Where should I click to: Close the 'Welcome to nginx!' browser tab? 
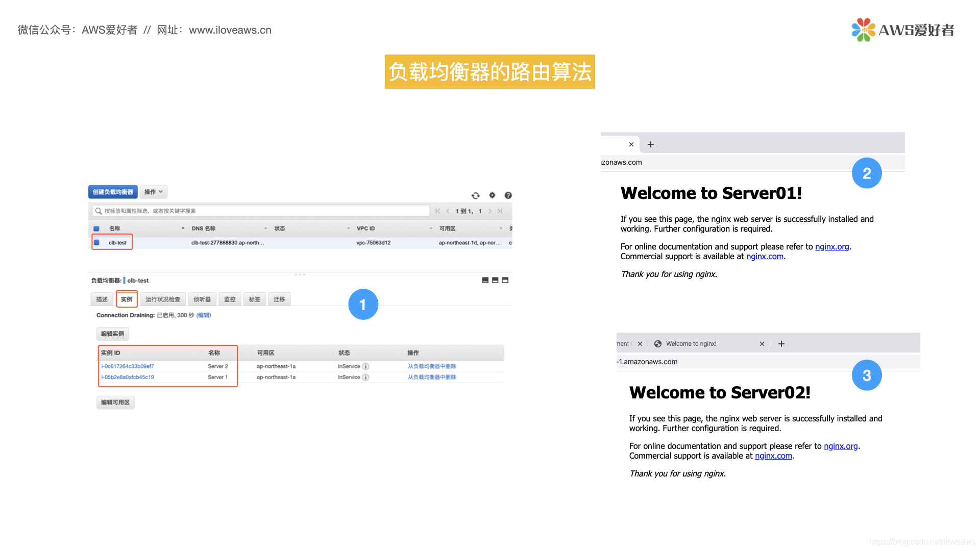pos(762,344)
